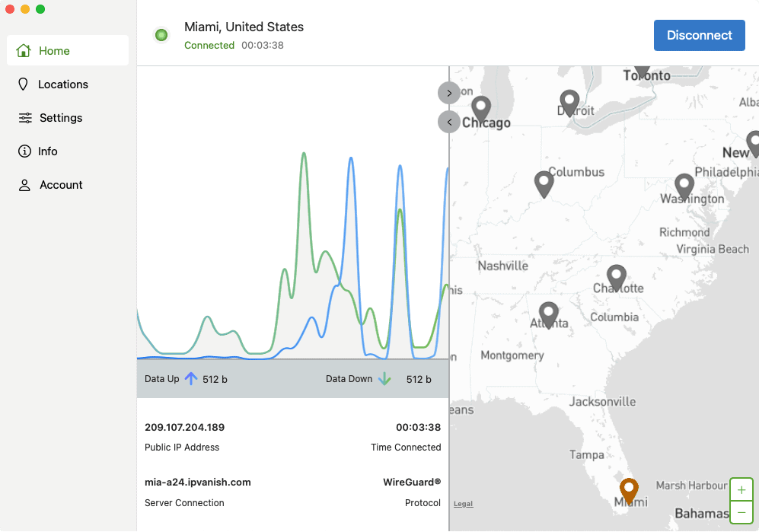Expand the graph panel with right chevron
Viewport: 759px width, 532px height.
point(448,93)
